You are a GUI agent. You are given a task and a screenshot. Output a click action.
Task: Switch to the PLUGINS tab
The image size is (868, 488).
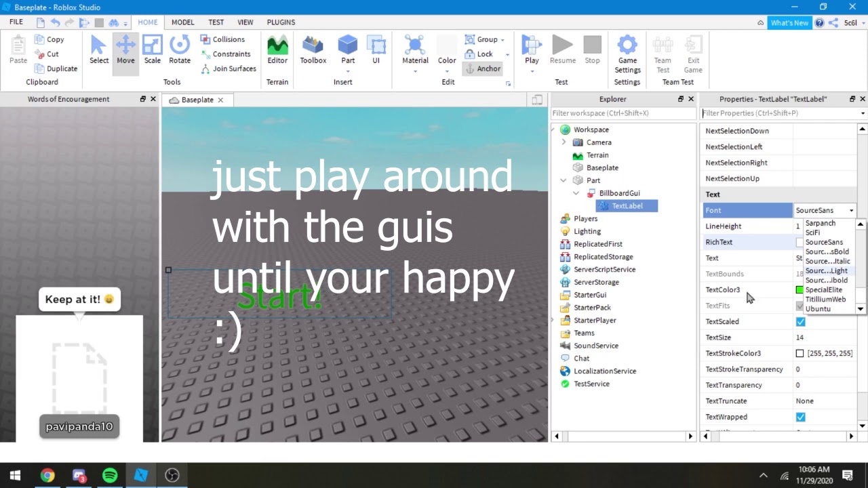(281, 22)
